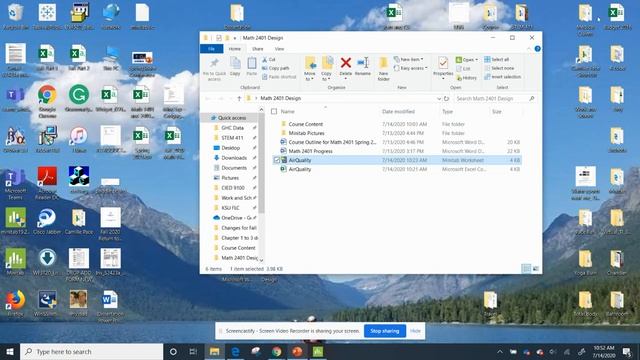Open Downloads in the navigation pane
640x360 pixels.
coord(233,158)
